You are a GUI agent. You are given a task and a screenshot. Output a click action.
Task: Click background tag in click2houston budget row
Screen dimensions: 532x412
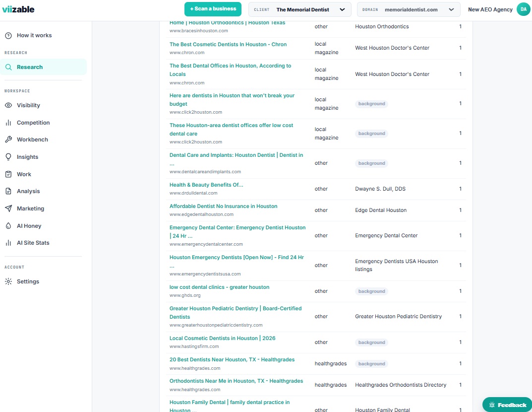point(371,104)
